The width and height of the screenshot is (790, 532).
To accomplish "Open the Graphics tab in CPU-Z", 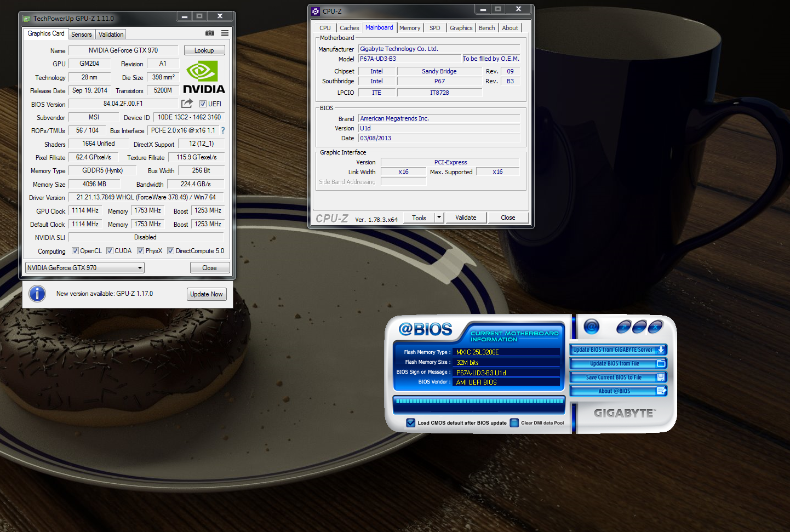I will (x=461, y=28).
